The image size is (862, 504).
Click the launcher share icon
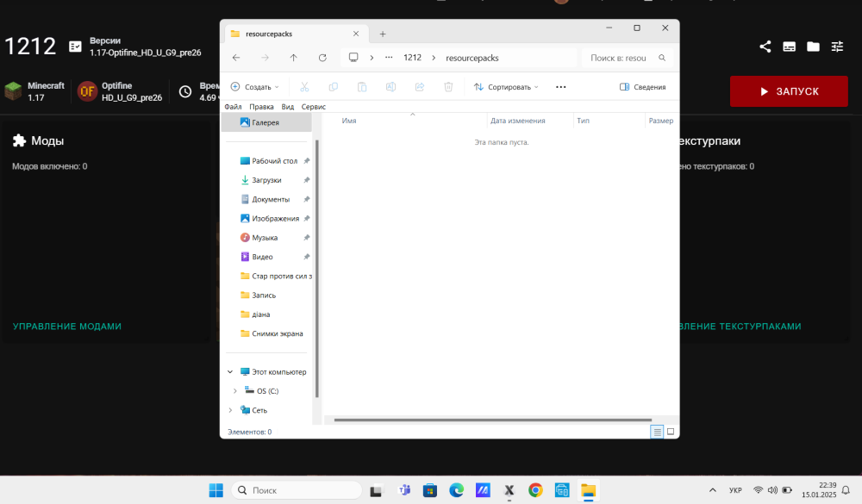click(765, 47)
